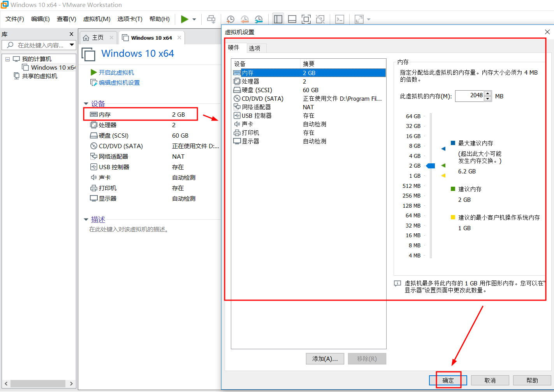Click the description text field placeholder
Screen dimensions: 554x392
point(129,229)
